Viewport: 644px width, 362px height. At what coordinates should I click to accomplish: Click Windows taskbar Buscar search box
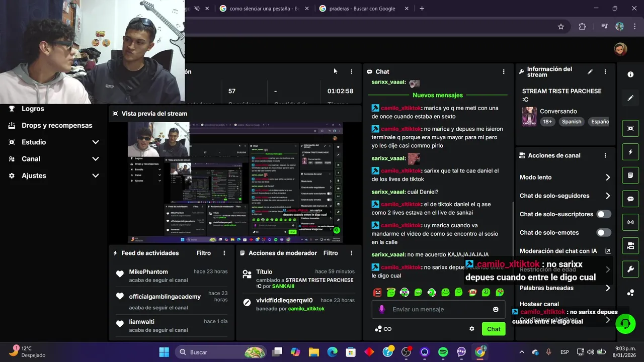coord(220,352)
